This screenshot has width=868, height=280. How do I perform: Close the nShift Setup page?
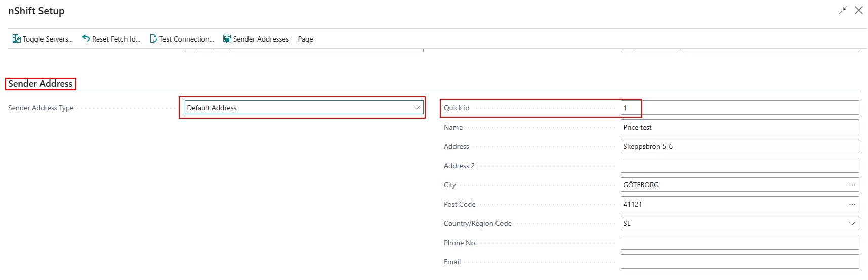pos(859,10)
